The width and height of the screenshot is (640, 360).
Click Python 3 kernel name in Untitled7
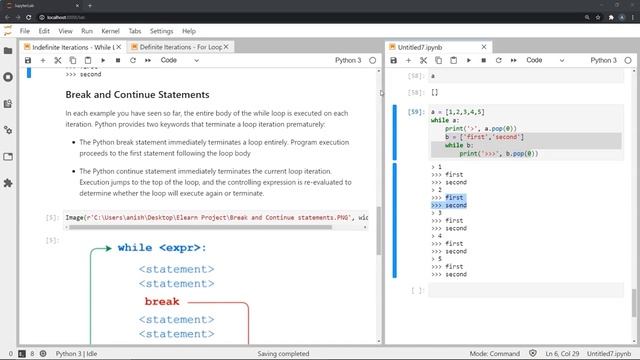[604, 60]
